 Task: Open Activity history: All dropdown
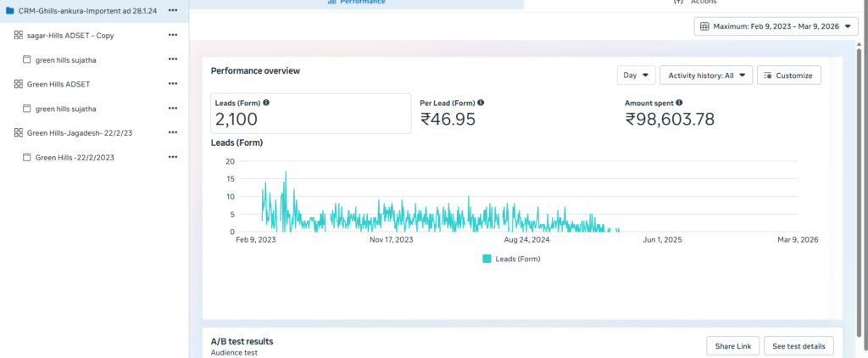[x=705, y=76]
